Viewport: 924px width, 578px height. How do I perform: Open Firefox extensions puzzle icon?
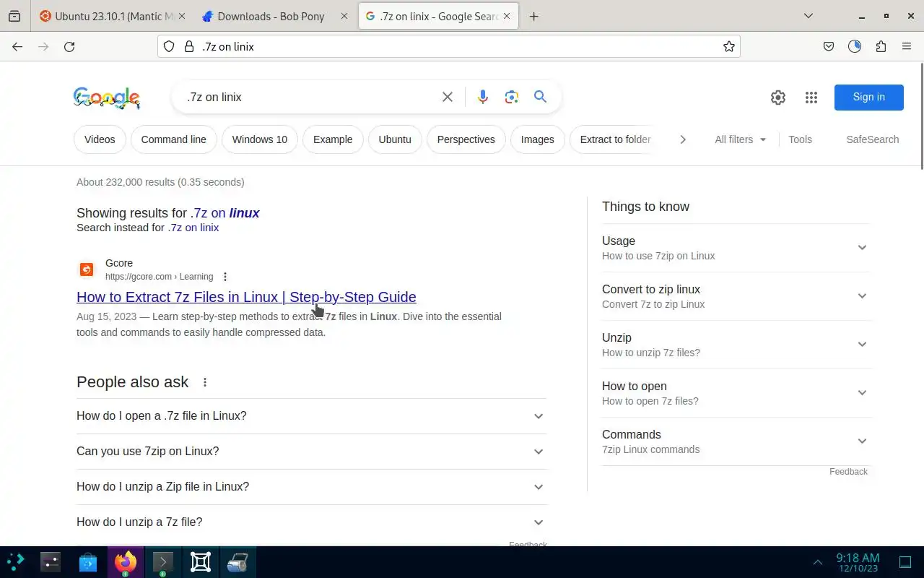coord(881,46)
